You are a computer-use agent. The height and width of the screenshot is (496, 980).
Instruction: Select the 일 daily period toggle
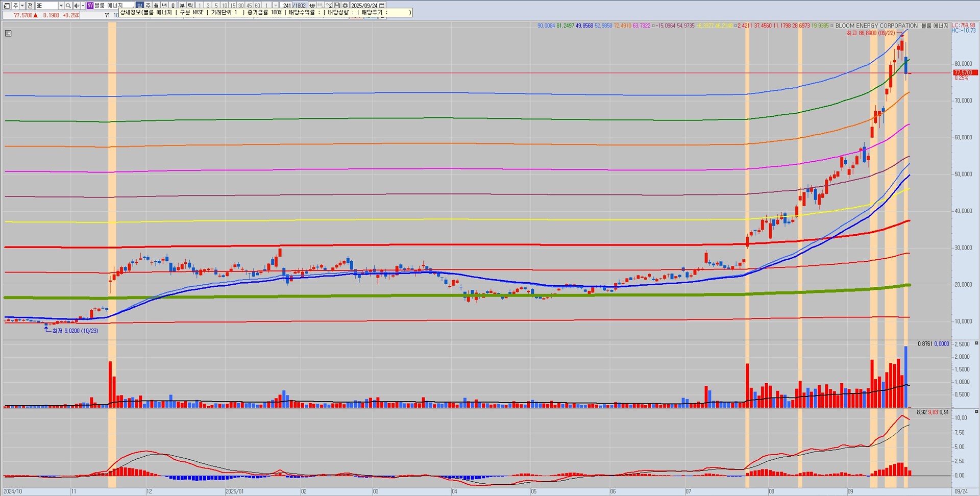pos(139,6)
